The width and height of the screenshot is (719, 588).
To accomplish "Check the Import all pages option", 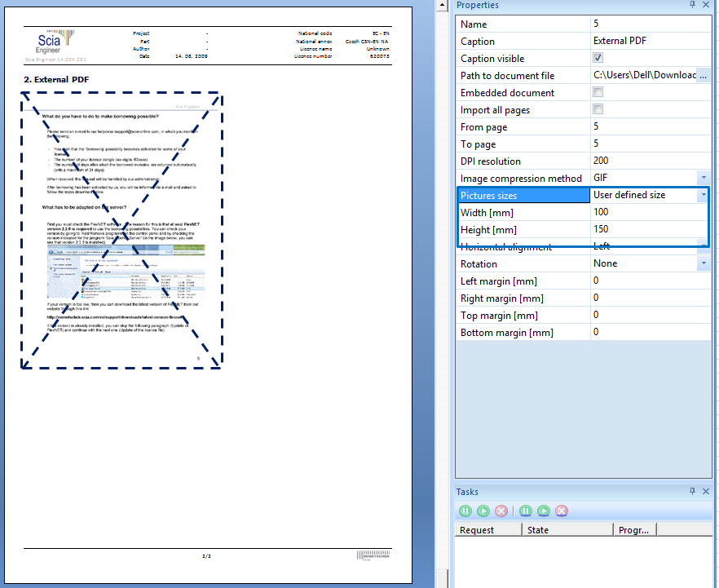I will click(x=598, y=110).
